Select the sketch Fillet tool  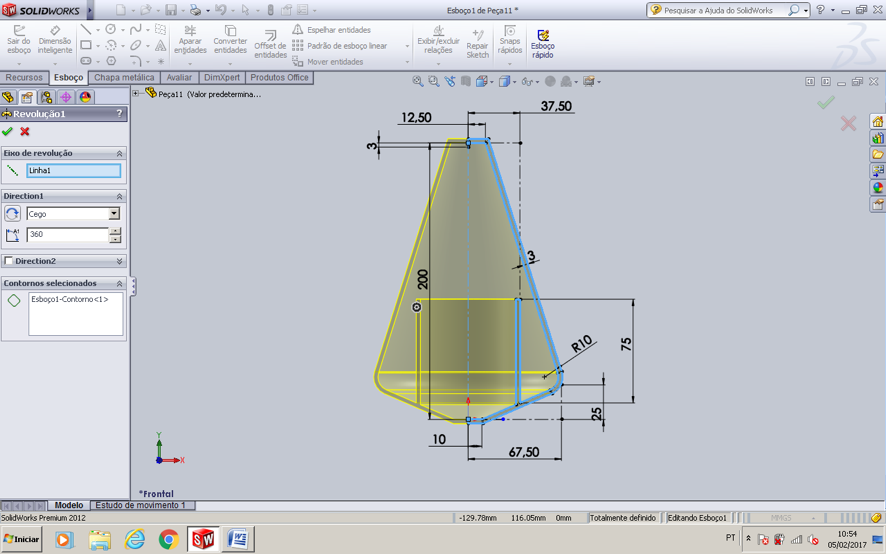point(136,60)
